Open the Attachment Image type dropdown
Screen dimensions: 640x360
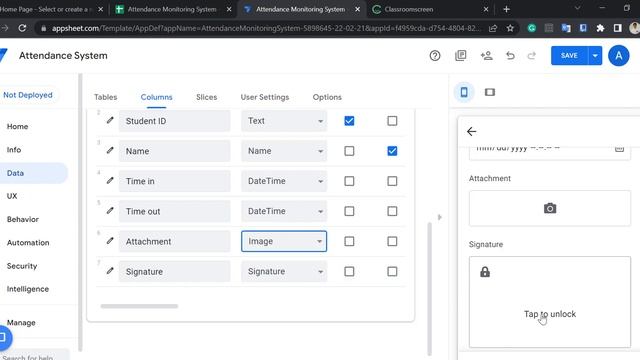pyautogui.click(x=284, y=241)
